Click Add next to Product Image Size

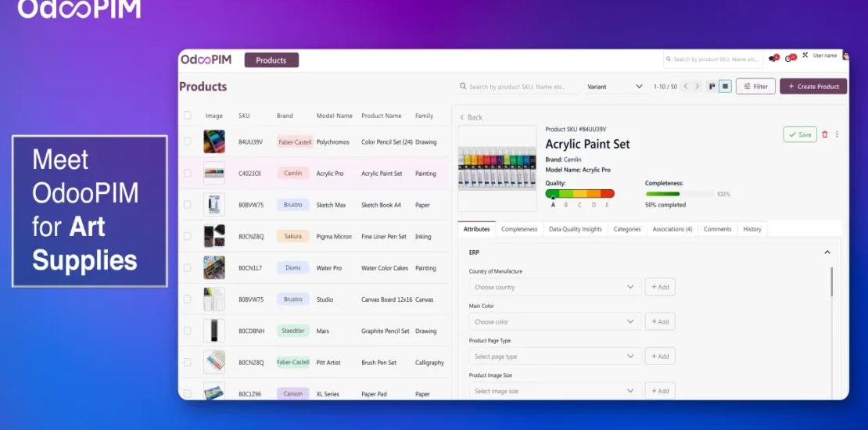click(660, 391)
